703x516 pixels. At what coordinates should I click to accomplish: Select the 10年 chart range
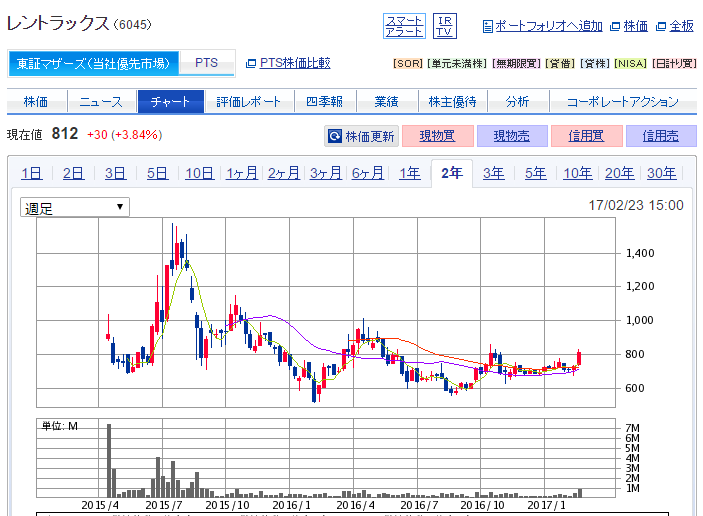(x=578, y=173)
